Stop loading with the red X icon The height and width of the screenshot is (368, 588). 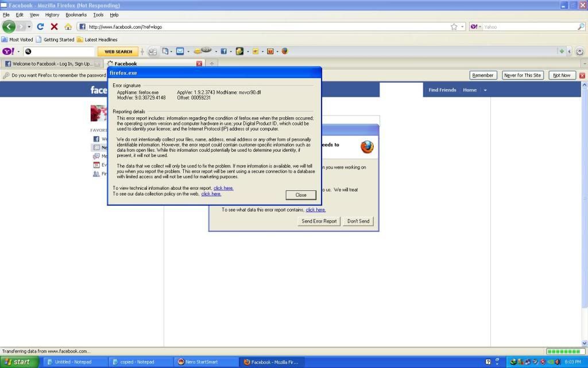coord(54,26)
